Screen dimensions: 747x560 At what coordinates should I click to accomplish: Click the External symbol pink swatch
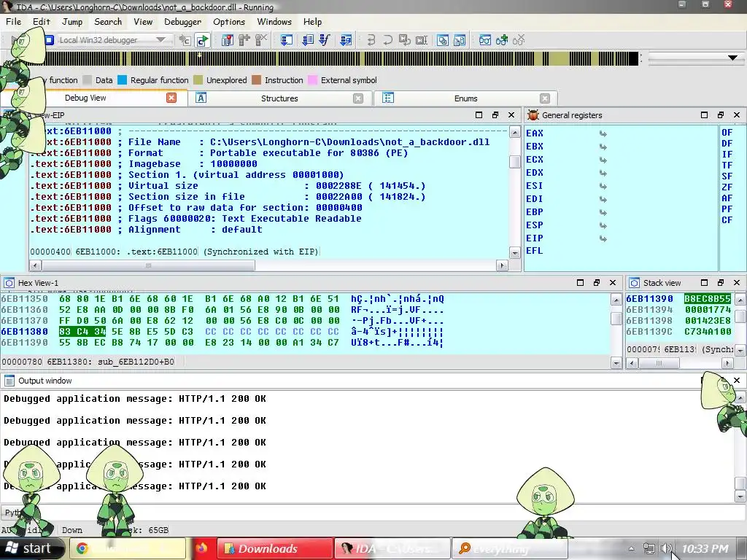point(312,80)
